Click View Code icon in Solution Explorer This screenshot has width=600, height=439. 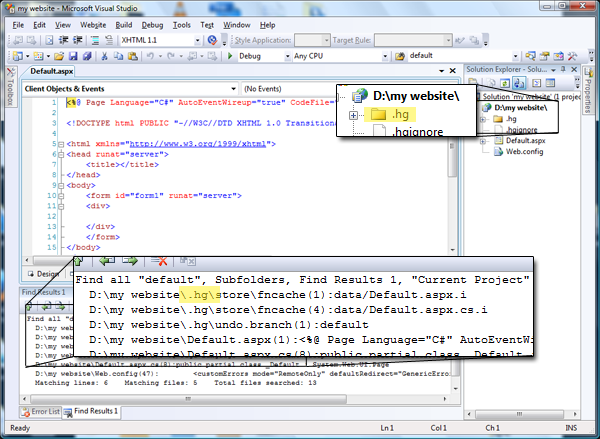click(536, 83)
